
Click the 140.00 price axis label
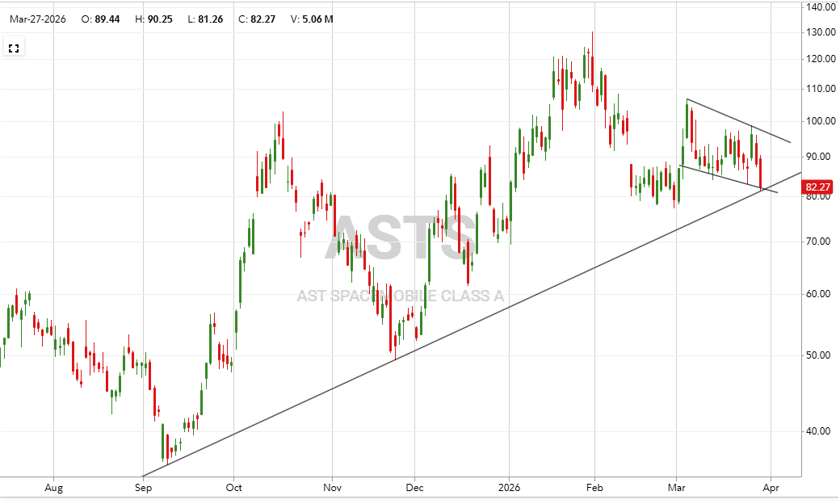tap(821, 7)
